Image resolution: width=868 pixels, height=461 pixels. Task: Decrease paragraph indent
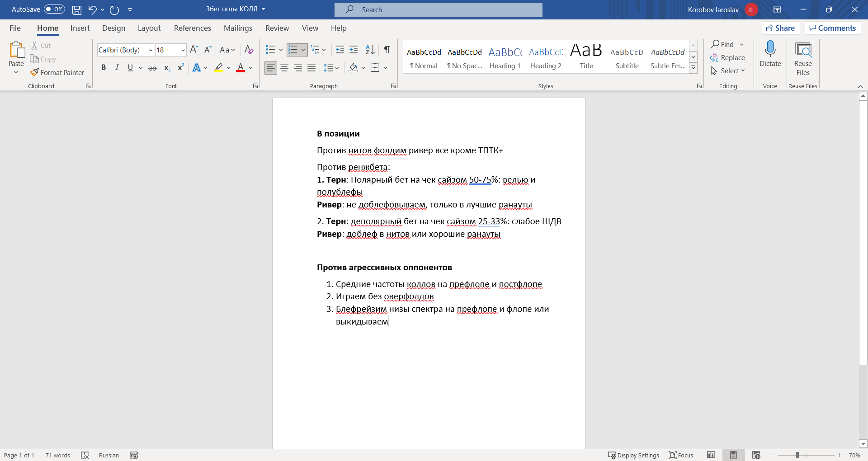(340, 50)
